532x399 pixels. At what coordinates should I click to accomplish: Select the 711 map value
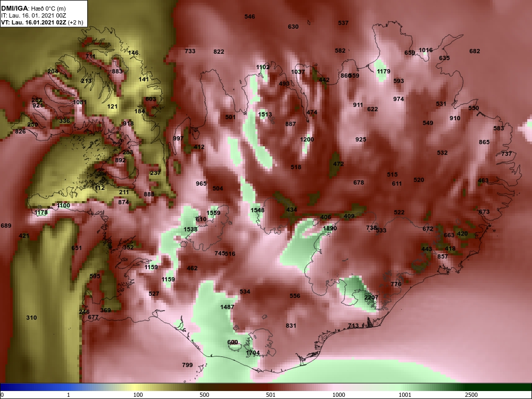(x=90, y=56)
